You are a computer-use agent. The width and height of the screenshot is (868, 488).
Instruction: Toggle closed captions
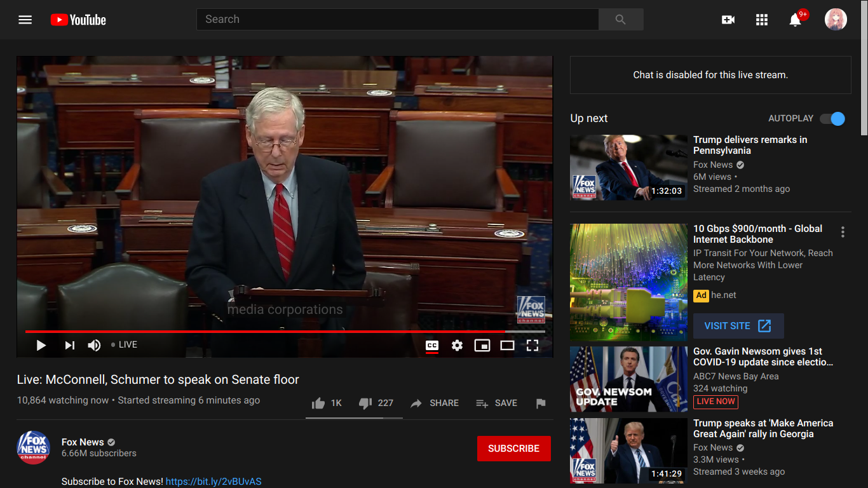(432, 346)
